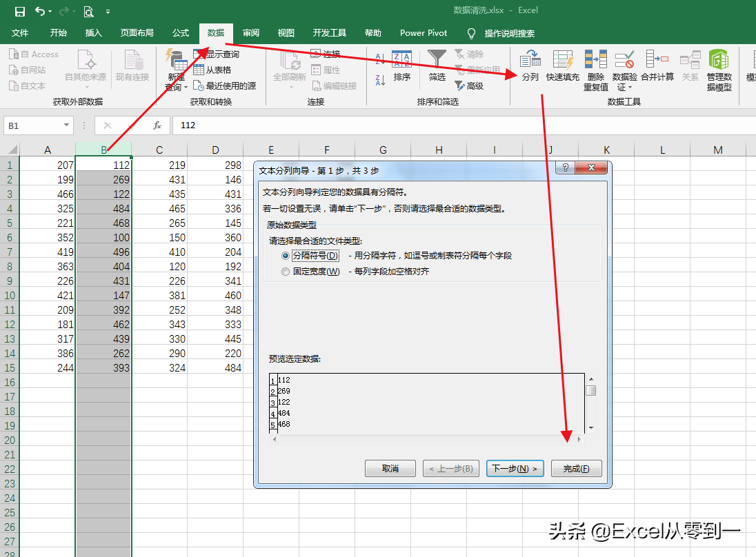Click the Insert Function fx icon
Screen dimensions: 756x557
(157, 125)
